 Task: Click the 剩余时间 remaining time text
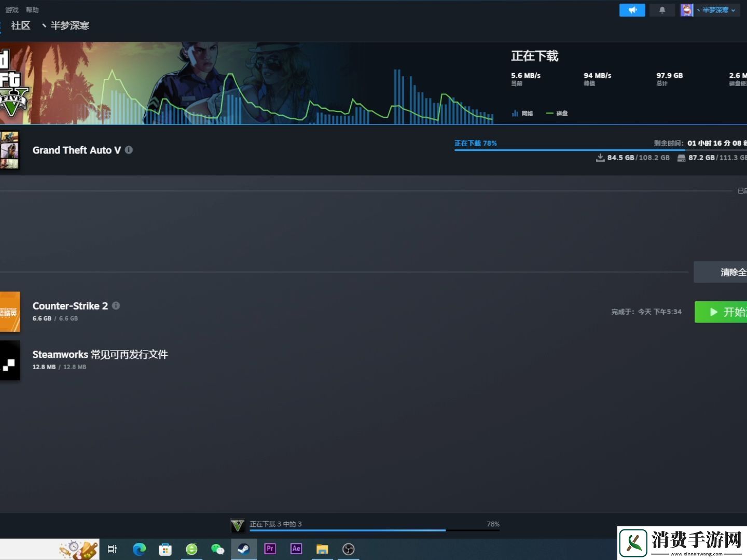coord(700,143)
